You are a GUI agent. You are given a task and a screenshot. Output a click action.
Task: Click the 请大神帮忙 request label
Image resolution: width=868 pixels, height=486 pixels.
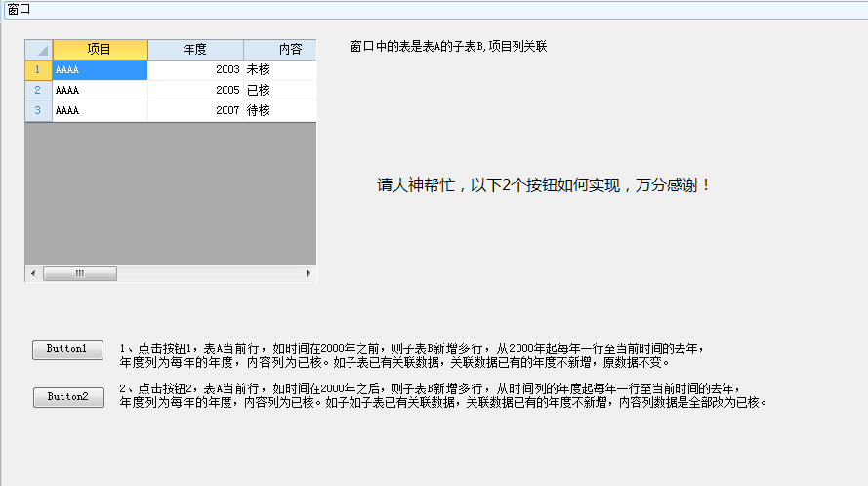543,184
